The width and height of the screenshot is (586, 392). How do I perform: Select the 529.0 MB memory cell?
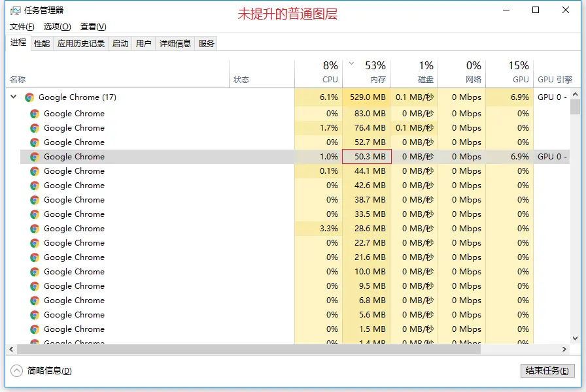pyautogui.click(x=367, y=97)
